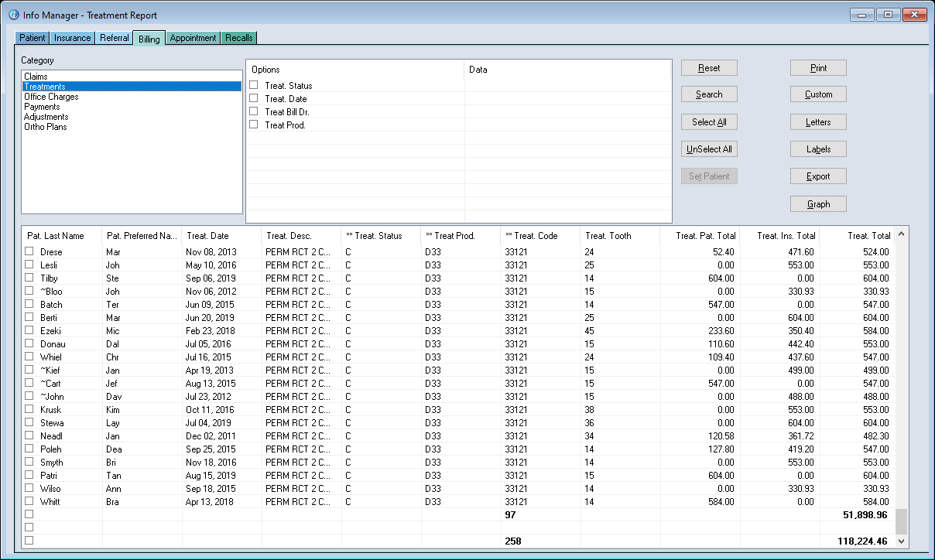Image resolution: width=935 pixels, height=560 pixels.
Task: Open the Graph view button
Action: (818, 204)
